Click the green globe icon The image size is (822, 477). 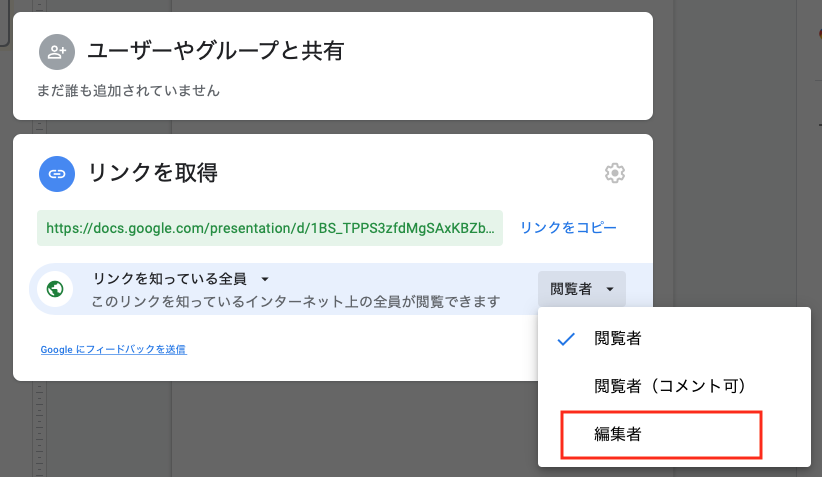tap(55, 289)
